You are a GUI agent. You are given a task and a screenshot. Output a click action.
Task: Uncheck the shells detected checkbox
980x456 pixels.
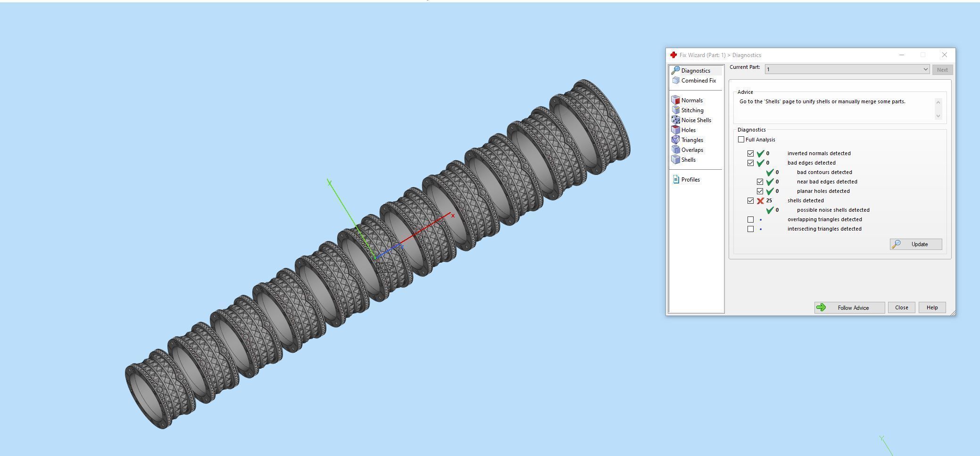[x=750, y=201]
